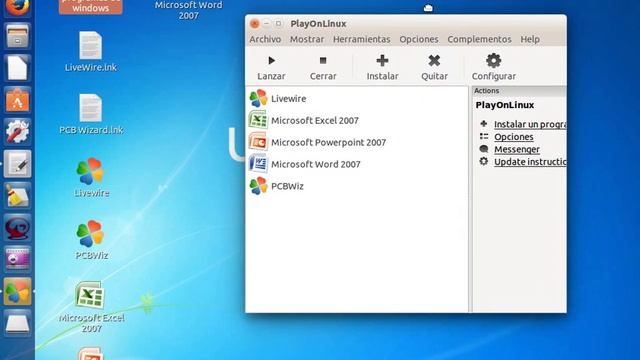Select the Microsoft Excel 2007 list icon

point(258,120)
